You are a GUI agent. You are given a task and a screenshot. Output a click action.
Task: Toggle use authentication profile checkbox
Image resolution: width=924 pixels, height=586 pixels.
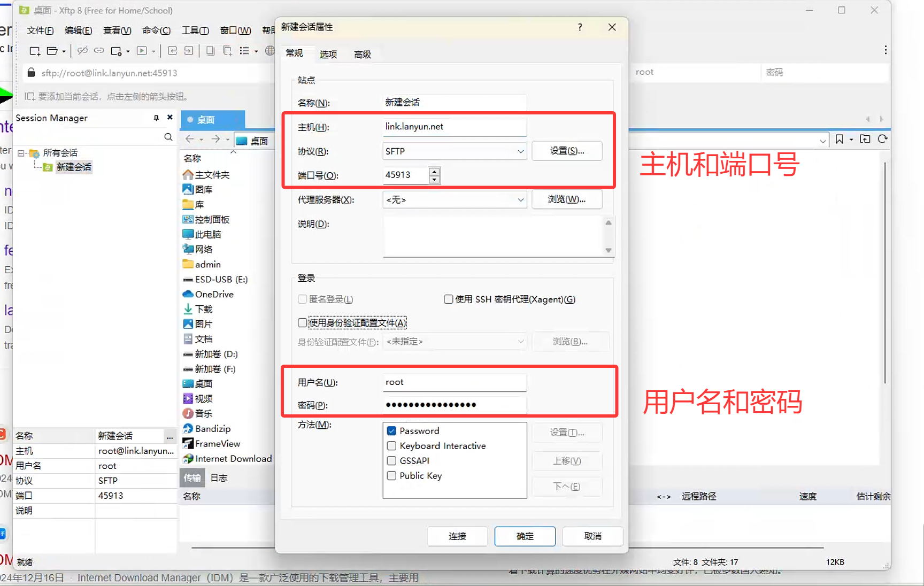(303, 322)
